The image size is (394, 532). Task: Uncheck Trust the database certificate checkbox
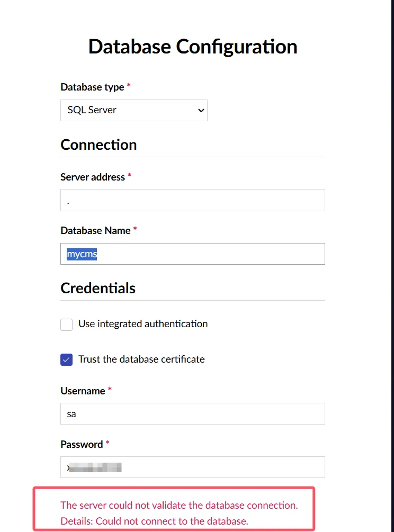click(x=67, y=360)
